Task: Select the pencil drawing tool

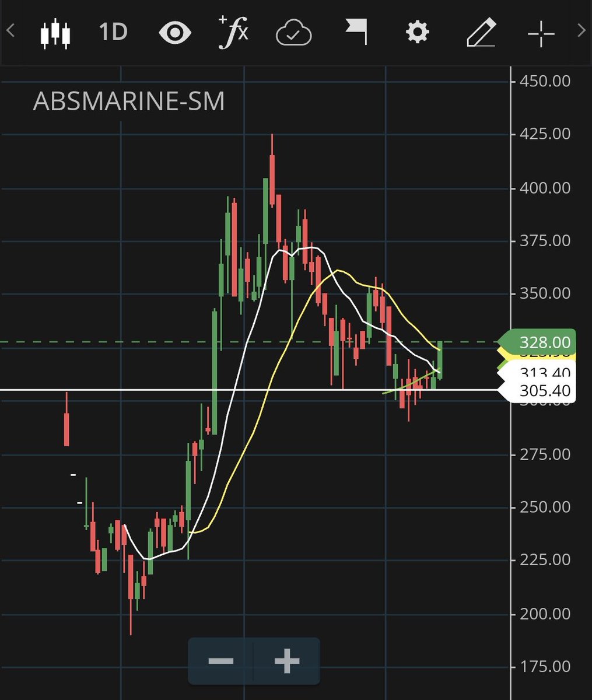Action: pyautogui.click(x=482, y=32)
